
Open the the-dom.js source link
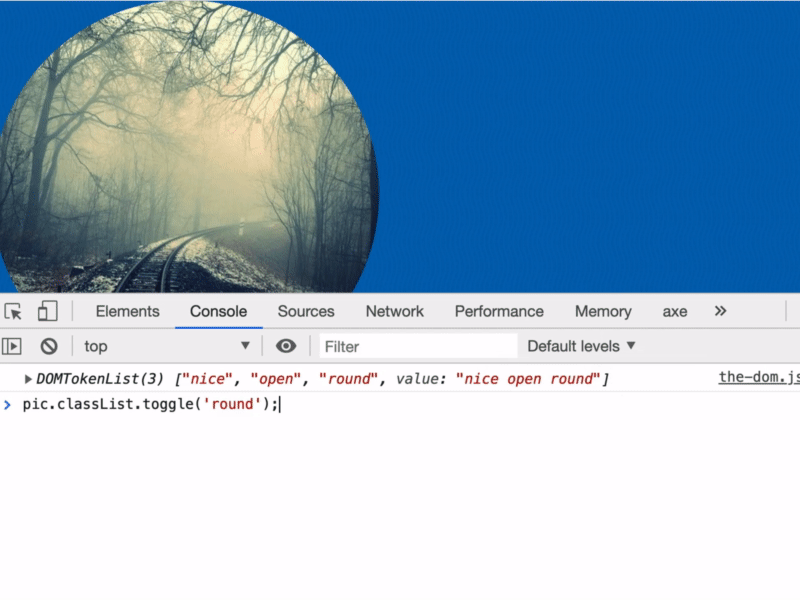pyautogui.click(x=759, y=378)
